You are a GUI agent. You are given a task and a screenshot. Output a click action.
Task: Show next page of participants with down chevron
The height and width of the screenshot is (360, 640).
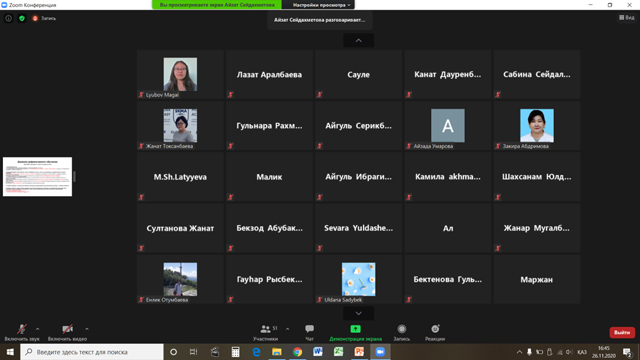click(358, 313)
